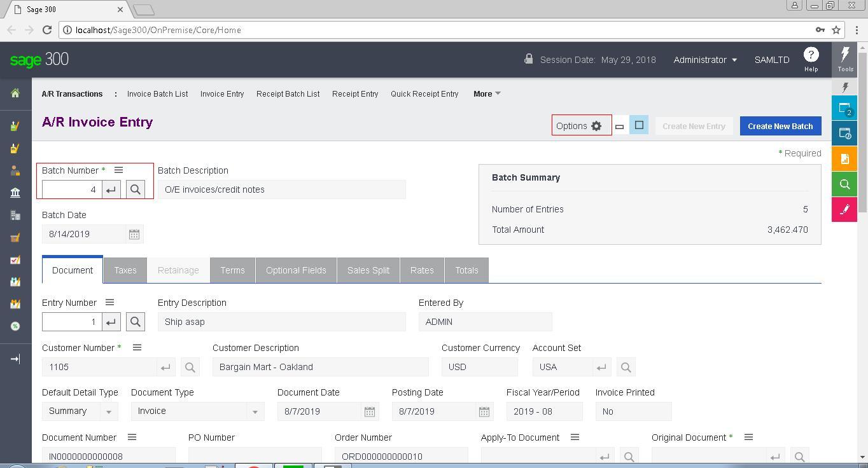Open the Posting Date calendar picker
Screen dimensions: 868x468
pos(484,411)
